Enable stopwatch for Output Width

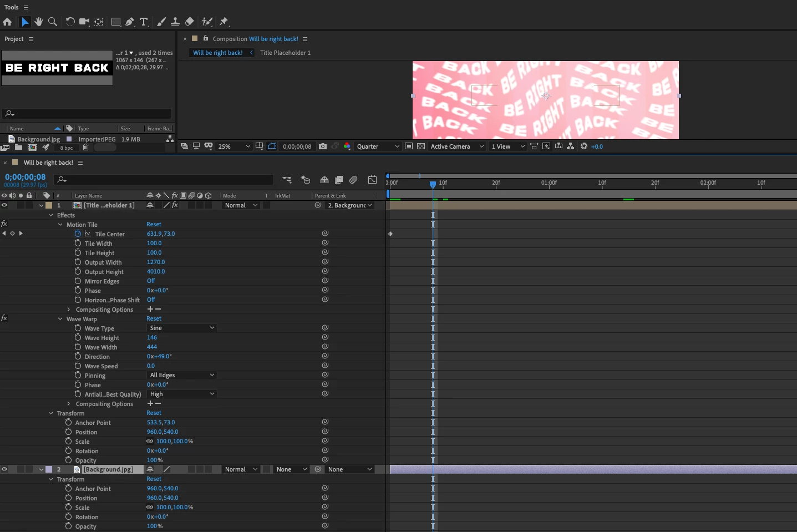tap(78, 262)
